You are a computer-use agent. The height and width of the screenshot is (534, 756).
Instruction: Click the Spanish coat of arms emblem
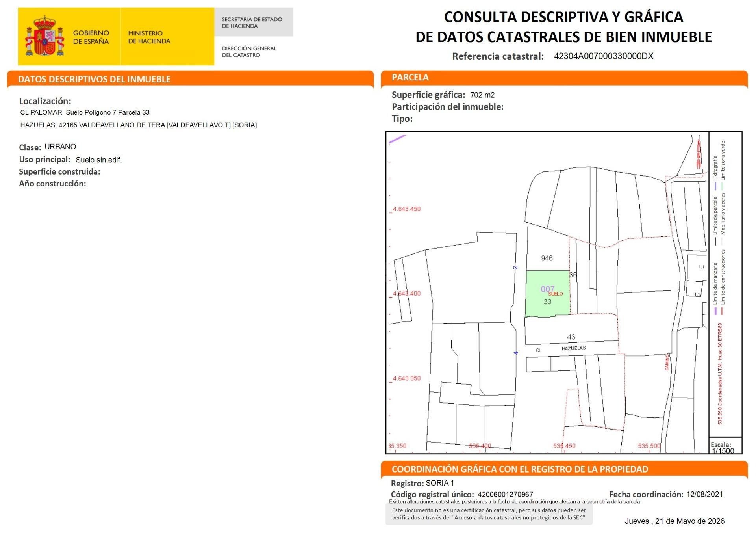click(44, 36)
